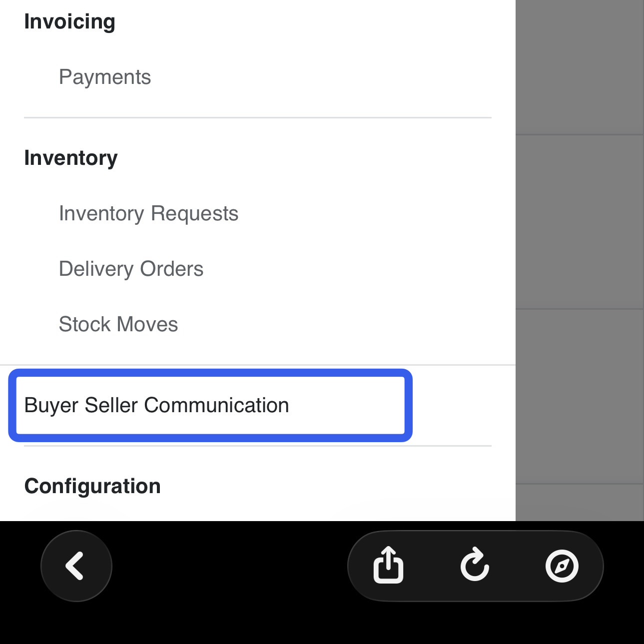Dismiss menu by tapping the dimmed overlay
Screen dimensions: 644x644
[580, 250]
